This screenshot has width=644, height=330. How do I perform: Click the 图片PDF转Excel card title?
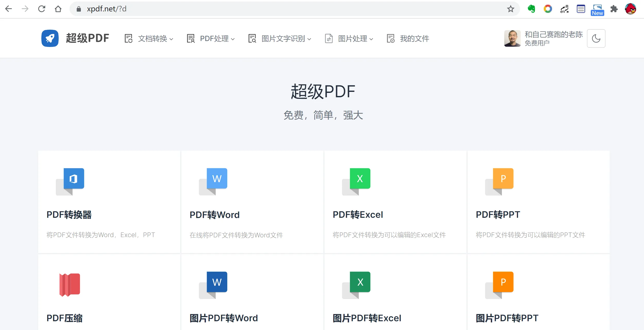(x=367, y=318)
